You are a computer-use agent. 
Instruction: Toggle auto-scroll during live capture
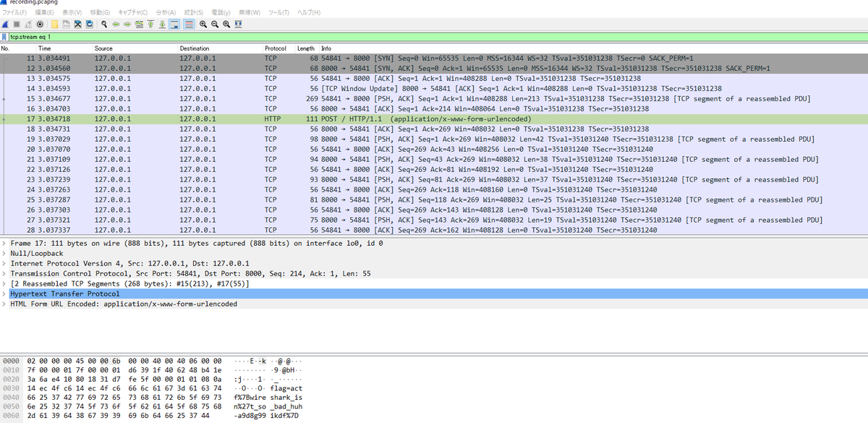pos(174,25)
